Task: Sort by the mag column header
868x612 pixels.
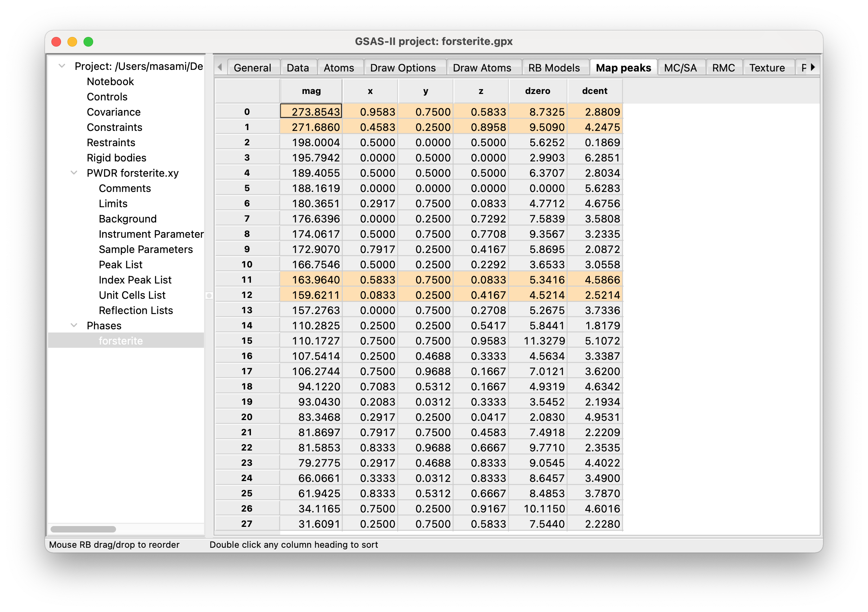Action: [x=311, y=91]
